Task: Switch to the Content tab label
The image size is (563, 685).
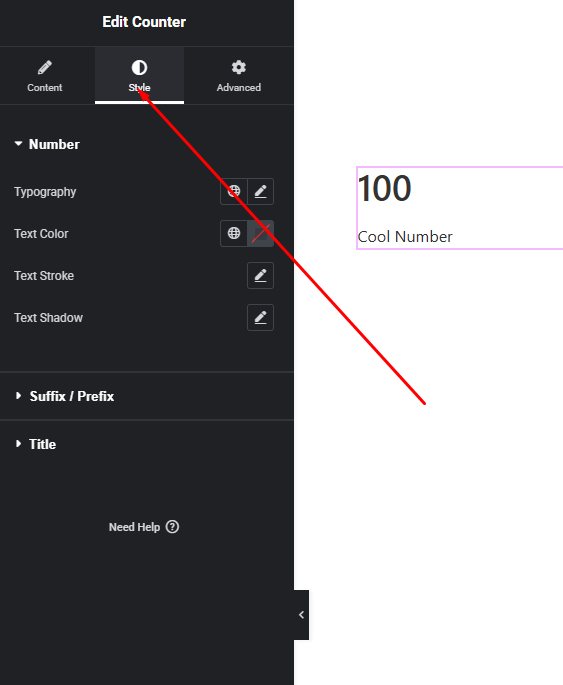Action: [45, 87]
